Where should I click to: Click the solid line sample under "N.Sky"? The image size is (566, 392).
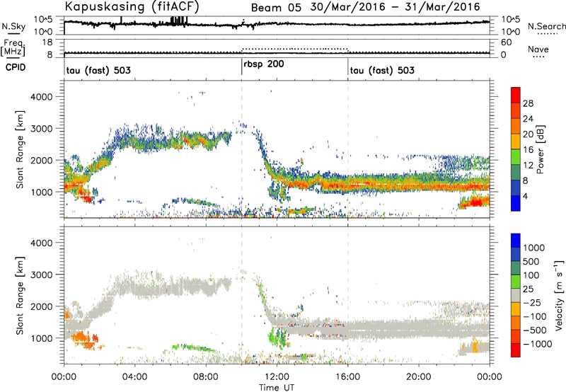click(13, 34)
